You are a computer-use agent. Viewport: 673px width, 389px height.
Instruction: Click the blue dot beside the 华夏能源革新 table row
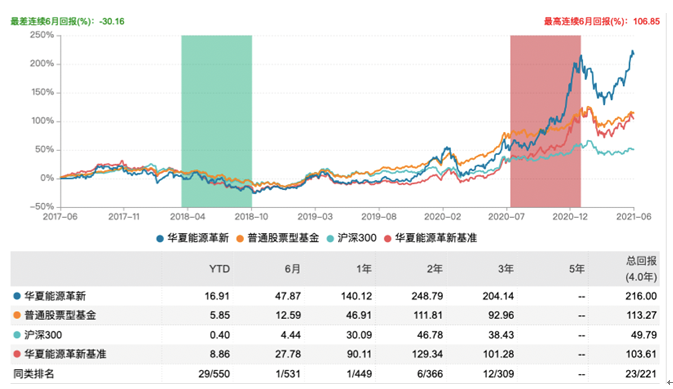(x=17, y=296)
